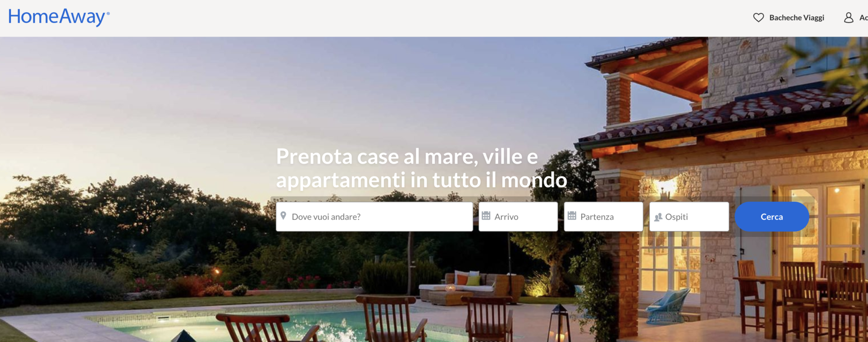868x342 pixels.
Task: Click the HomeAway logo
Action: coord(59,17)
